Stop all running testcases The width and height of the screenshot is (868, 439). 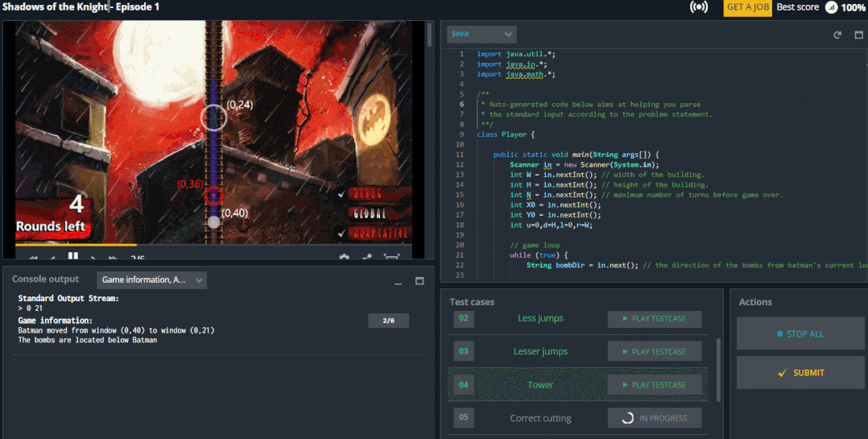click(800, 333)
